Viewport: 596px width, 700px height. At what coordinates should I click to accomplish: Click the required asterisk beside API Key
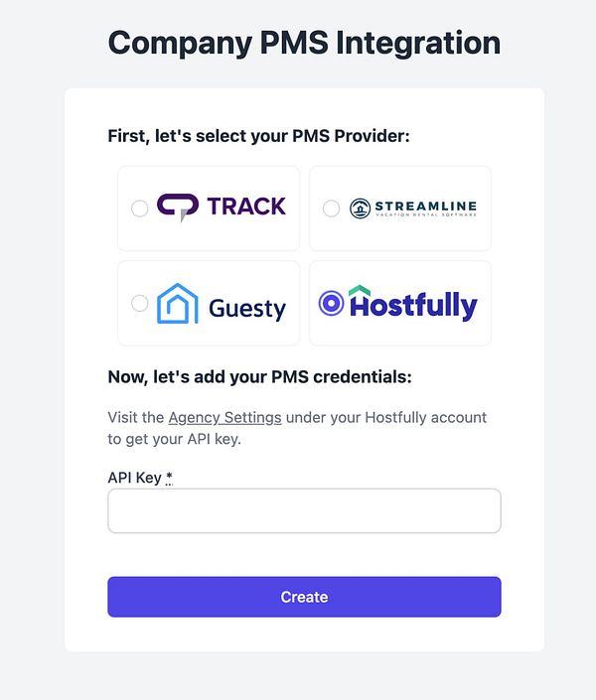(169, 478)
